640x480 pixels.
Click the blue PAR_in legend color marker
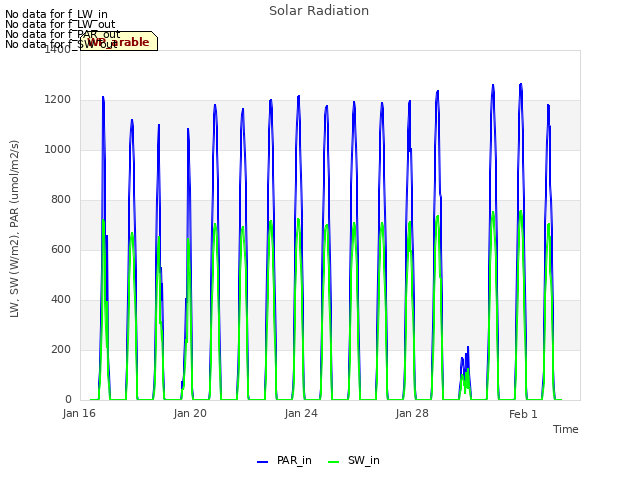[x=262, y=462]
